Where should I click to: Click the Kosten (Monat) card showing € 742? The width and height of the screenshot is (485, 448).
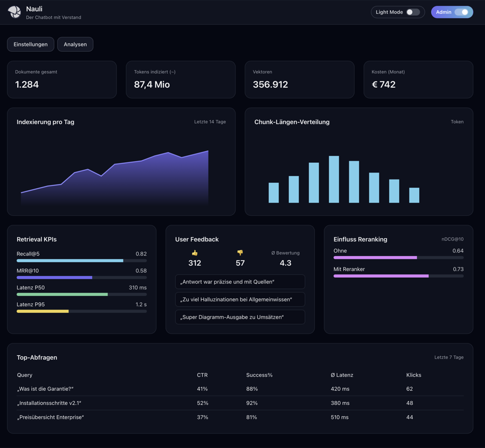click(x=419, y=79)
